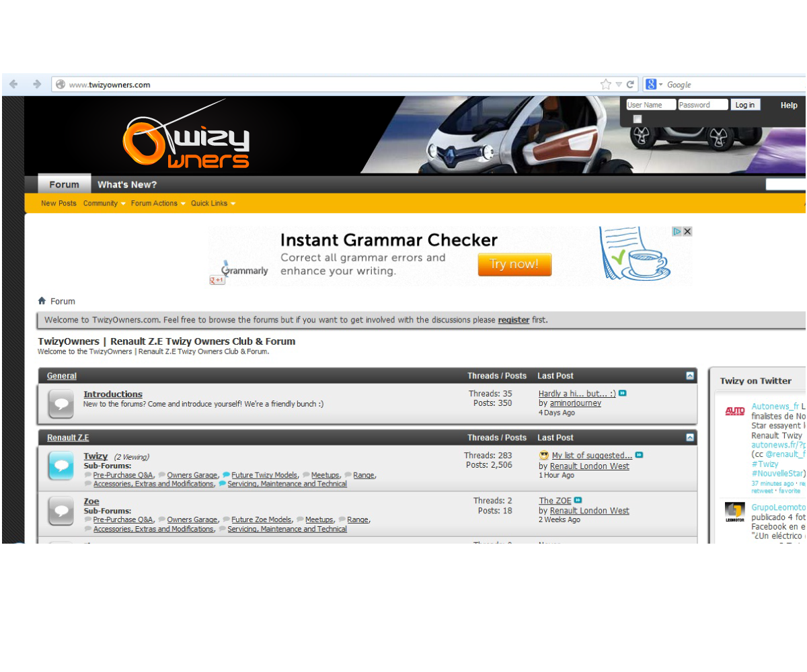The image size is (807, 672).
Task: Open Renault London West in Twizy row
Action: point(590,466)
